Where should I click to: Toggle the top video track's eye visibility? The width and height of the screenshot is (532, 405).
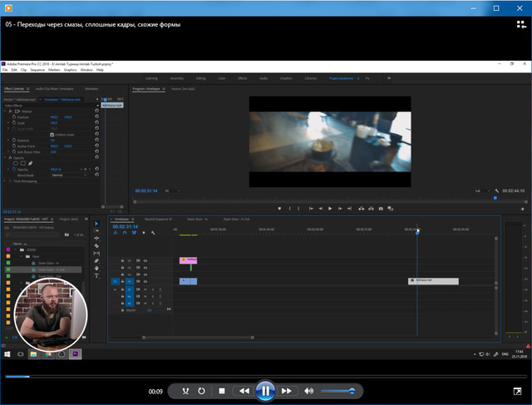point(145,261)
